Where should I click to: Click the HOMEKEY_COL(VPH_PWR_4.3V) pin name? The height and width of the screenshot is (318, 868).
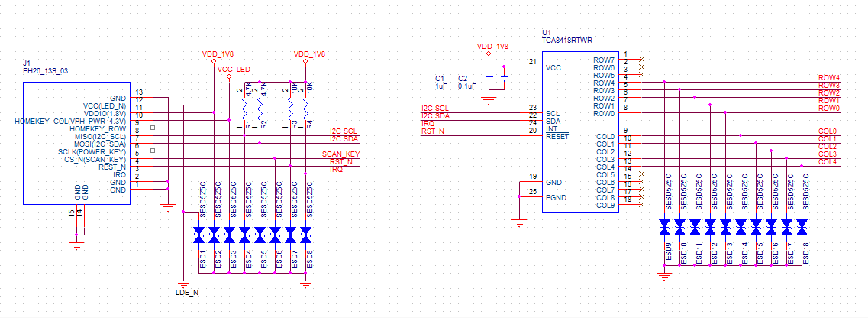tap(70, 121)
